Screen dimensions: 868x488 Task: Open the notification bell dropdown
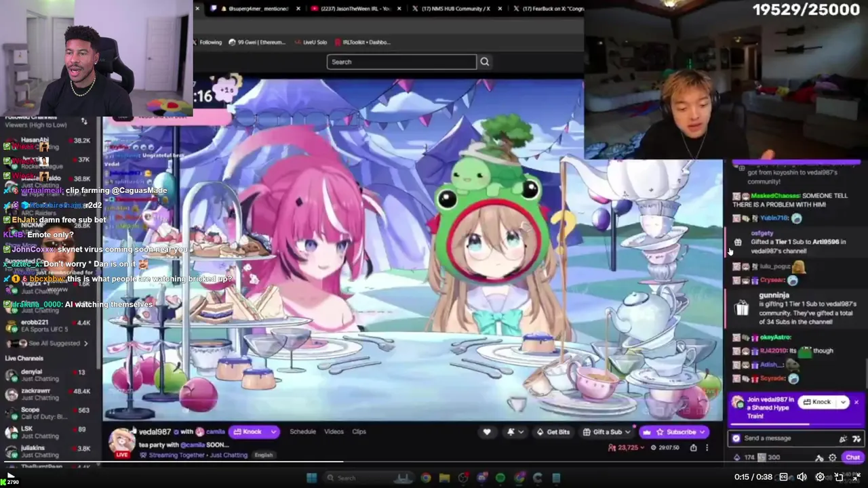pyautogui.click(x=515, y=432)
